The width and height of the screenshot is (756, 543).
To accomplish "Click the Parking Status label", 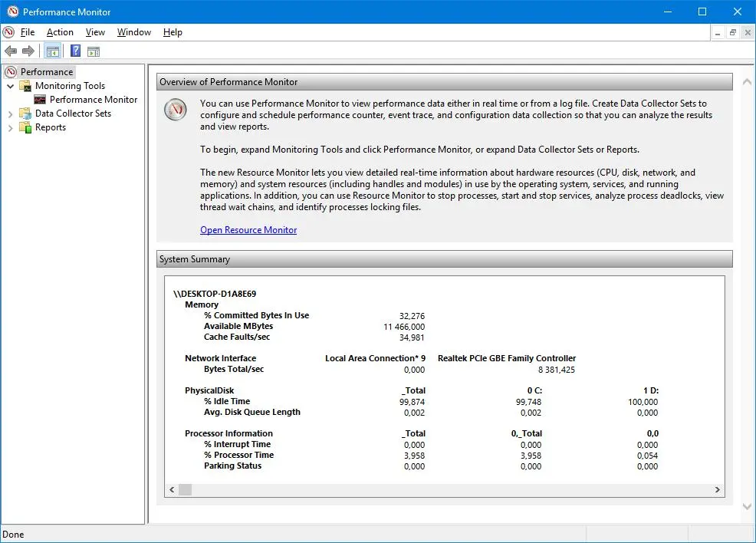I will (232, 466).
